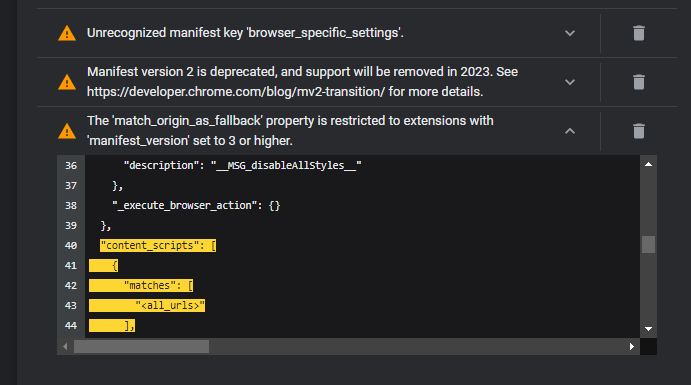Delete the Manifest version 2 deprecated warning

pyautogui.click(x=639, y=82)
